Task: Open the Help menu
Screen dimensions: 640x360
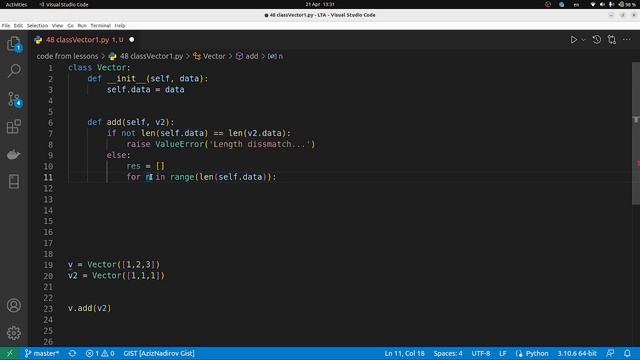Action: coord(120,26)
